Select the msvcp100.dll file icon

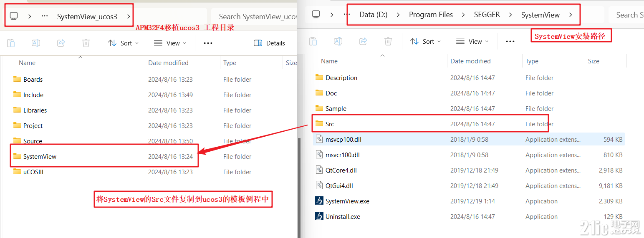coord(319,139)
